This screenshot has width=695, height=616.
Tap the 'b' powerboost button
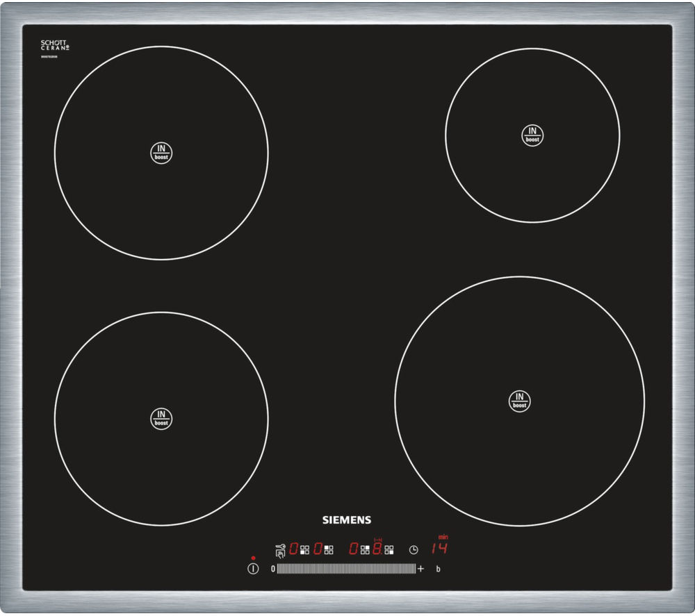tap(438, 569)
